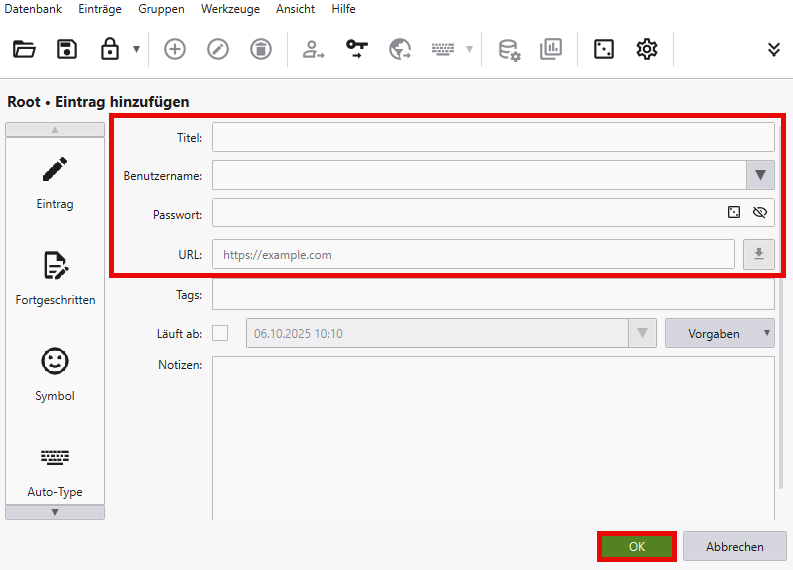Screen dimensions: 793x570
Task: Open Ansicht menu
Action: [295, 9]
